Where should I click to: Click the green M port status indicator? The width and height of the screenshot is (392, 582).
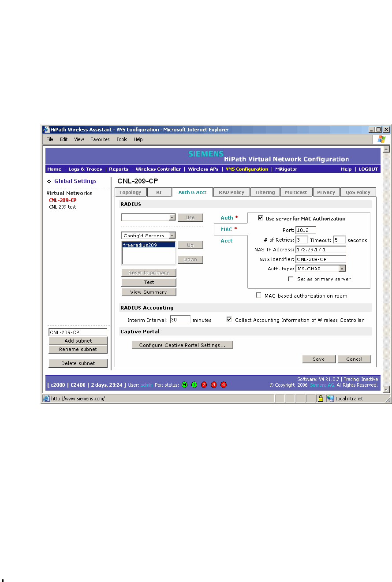[x=184, y=385]
